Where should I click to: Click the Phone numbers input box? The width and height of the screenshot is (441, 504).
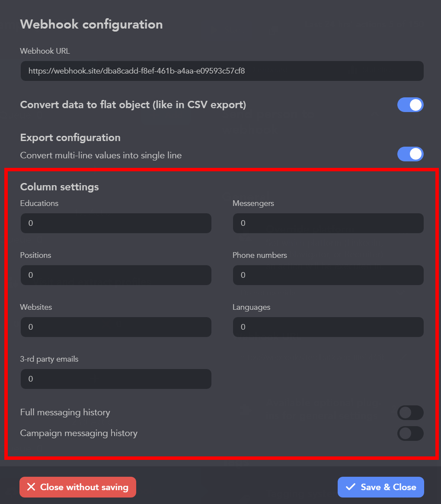click(x=328, y=275)
